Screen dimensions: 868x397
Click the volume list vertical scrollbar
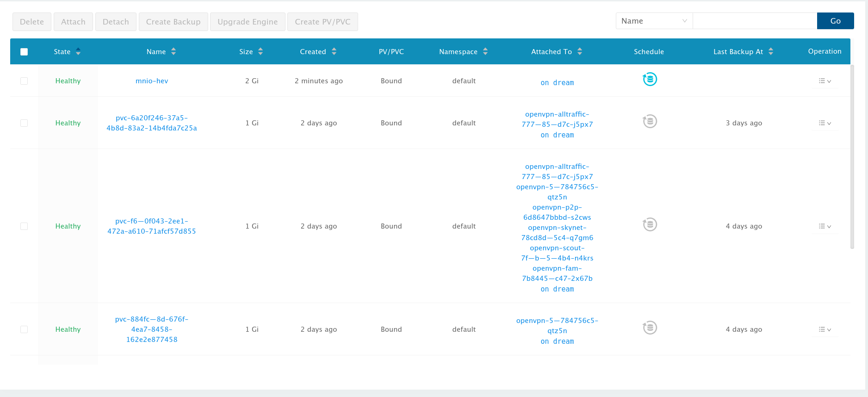pos(852,157)
